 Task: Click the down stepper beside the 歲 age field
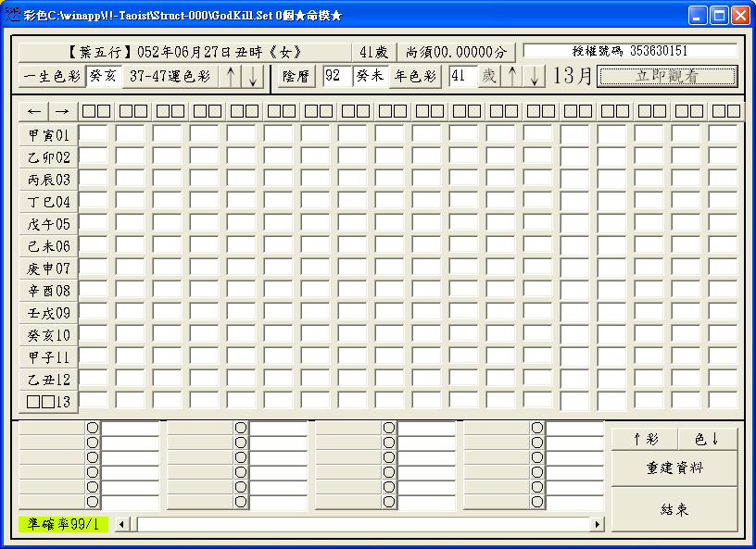pos(532,78)
